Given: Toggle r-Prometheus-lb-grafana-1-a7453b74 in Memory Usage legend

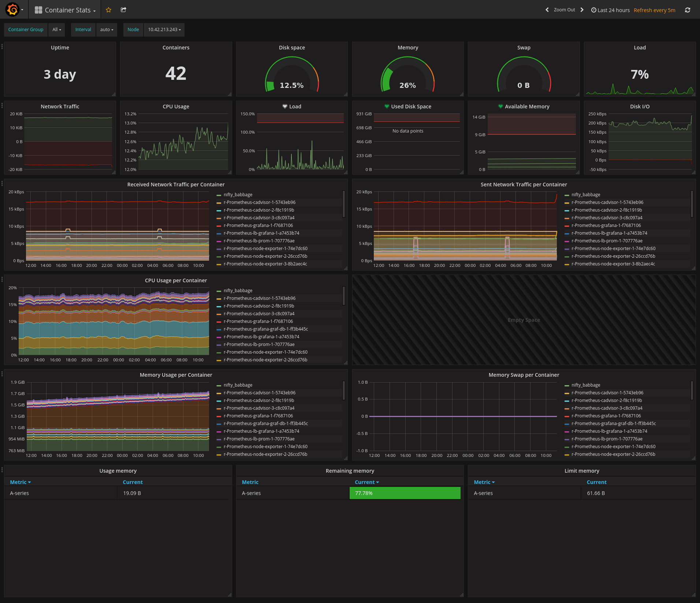Looking at the screenshot, I should pos(261,431).
